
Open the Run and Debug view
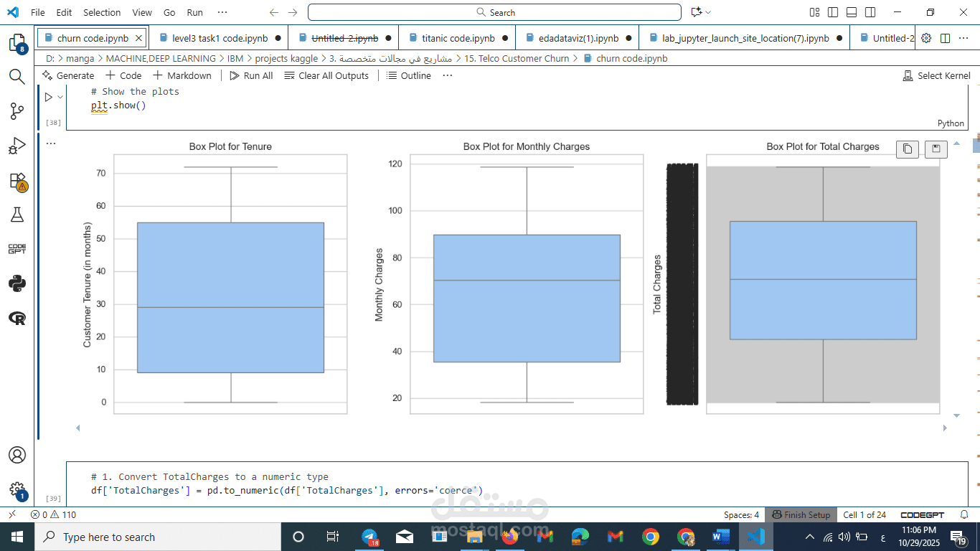point(17,146)
